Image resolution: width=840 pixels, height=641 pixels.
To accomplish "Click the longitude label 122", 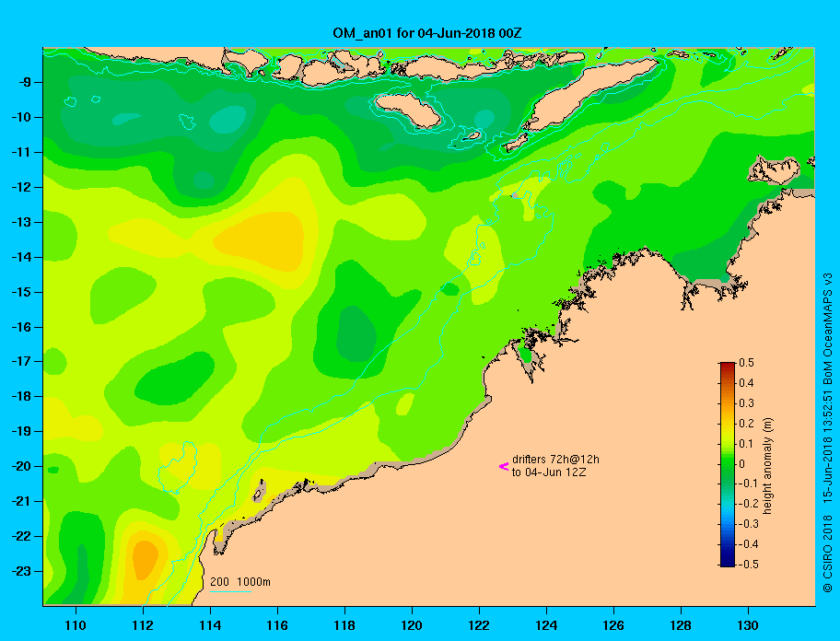I will tap(479, 625).
